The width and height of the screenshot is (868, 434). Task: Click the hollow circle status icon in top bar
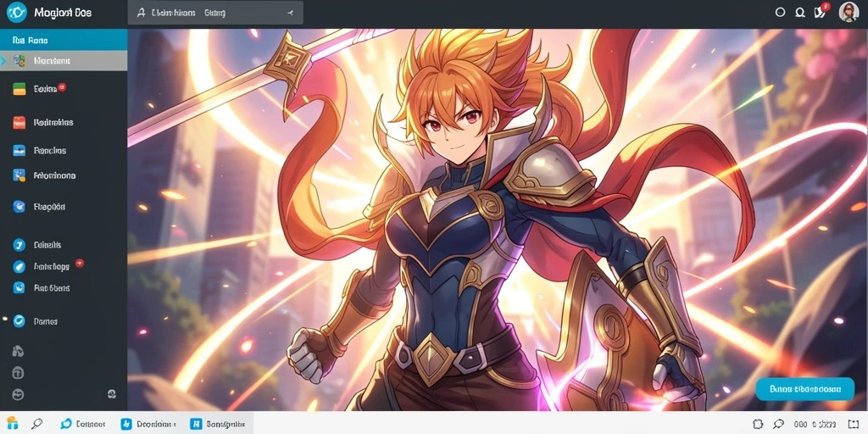780,12
